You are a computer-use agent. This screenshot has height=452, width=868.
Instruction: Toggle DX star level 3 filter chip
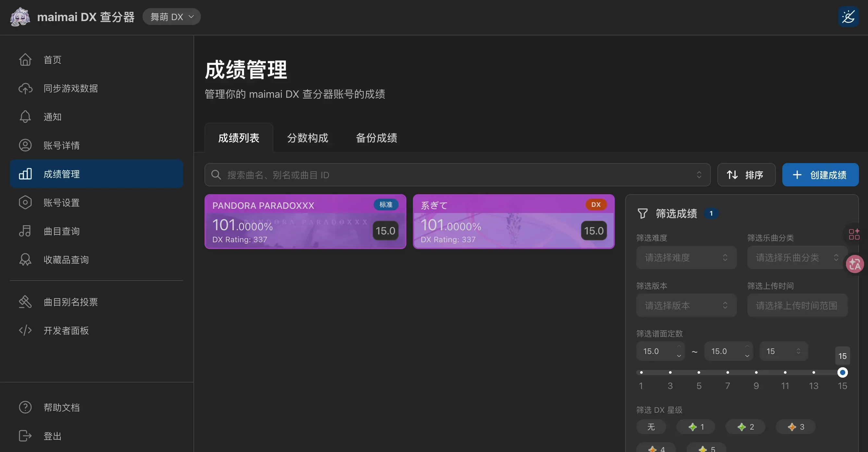tap(796, 427)
